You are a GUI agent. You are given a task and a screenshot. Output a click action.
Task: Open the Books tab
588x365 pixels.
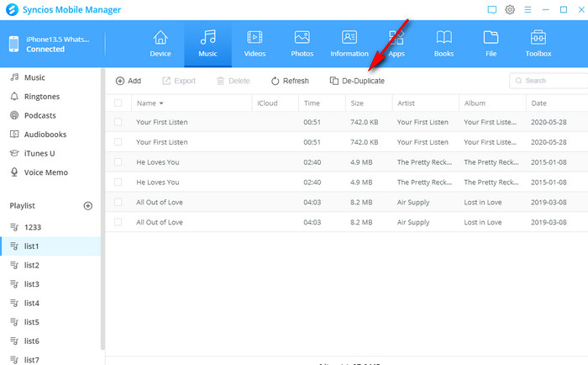click(x=444, y=44)
